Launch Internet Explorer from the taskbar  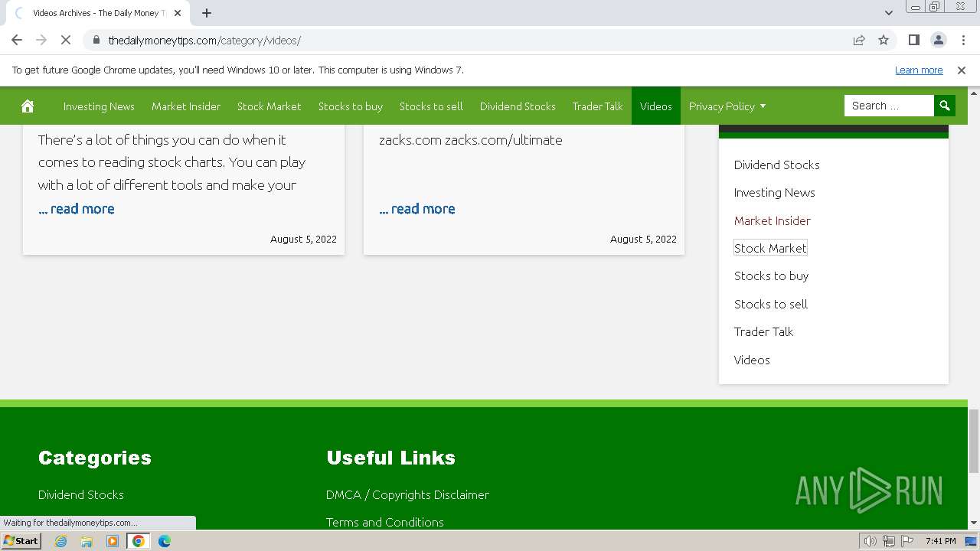coord(60,540)
